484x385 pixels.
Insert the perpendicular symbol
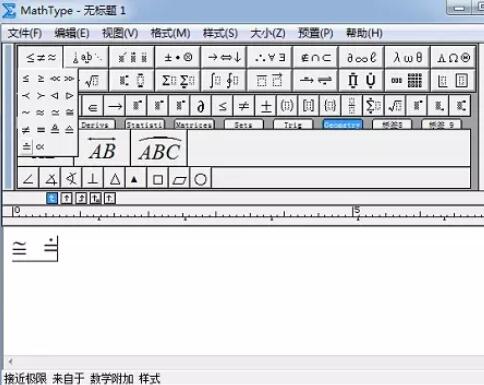pyautogui.click(x=93, y=179)
